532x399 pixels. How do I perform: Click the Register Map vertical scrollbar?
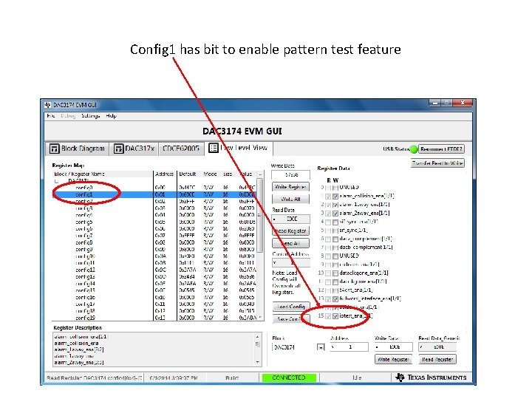260,246
